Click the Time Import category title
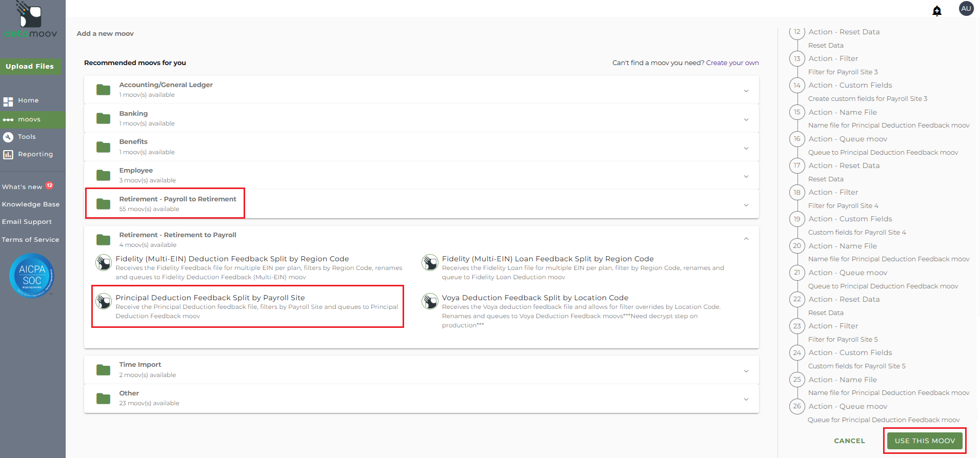This screenshot has width=980, height=458. point(140,365)
